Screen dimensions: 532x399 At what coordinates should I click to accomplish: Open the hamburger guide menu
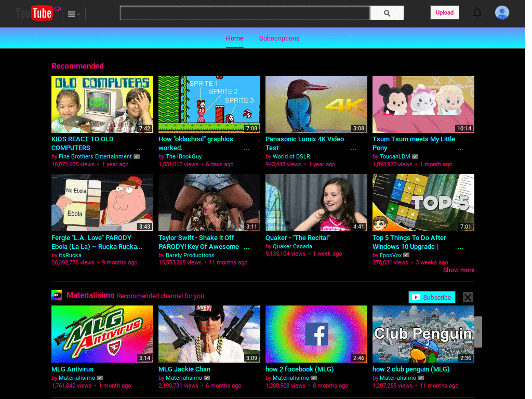[74, 14]
